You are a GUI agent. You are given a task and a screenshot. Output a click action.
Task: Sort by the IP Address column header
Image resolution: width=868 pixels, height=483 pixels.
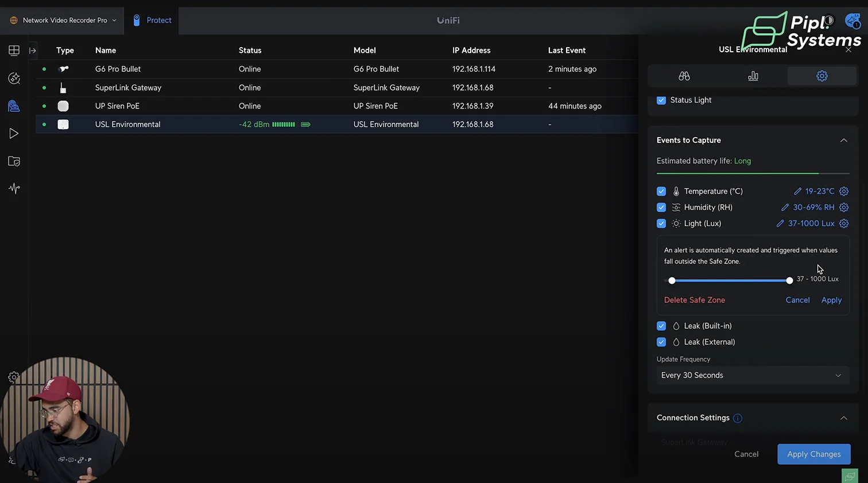coord(471,50)
